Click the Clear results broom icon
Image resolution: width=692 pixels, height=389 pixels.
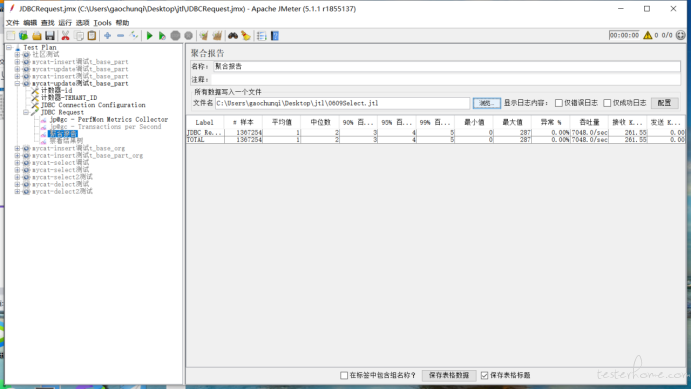click(x=203, y=36)
